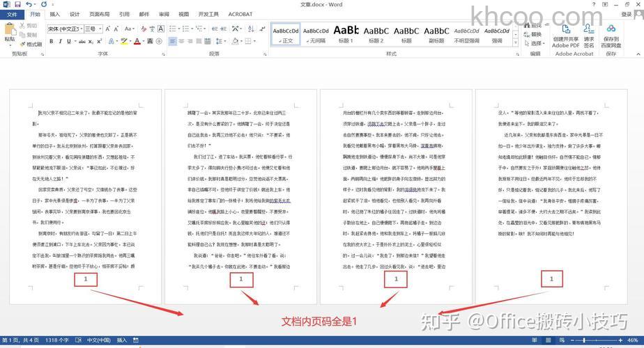
Task: Expand the Styles gallery more button
Action: (516, 43)
